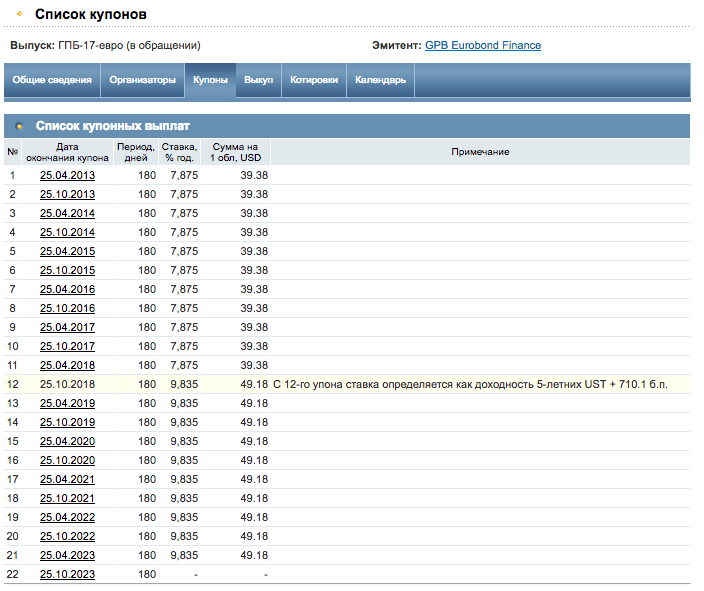Open coupon date 25.10.2019

pos(67,423)
